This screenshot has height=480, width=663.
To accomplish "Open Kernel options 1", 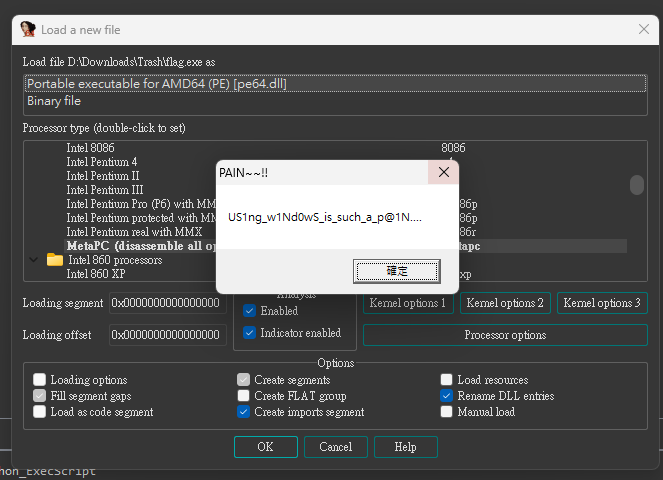I will tap(408, 303).
